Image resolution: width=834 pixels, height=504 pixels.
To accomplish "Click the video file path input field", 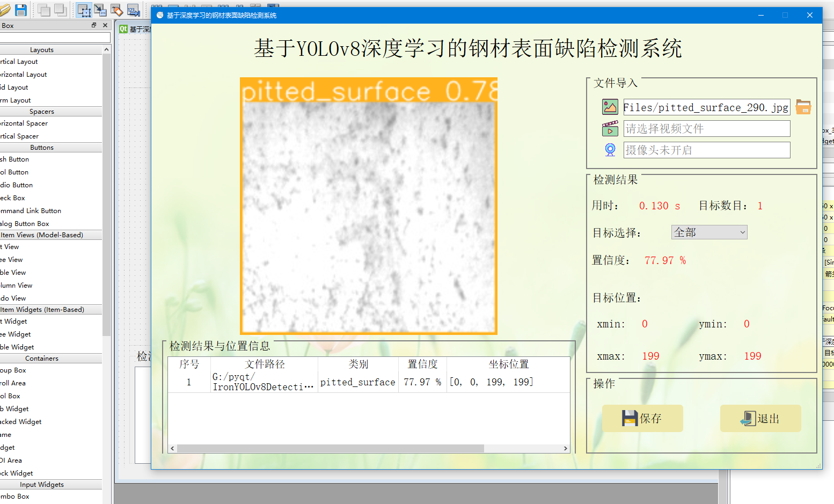I will tap(706, 129).
